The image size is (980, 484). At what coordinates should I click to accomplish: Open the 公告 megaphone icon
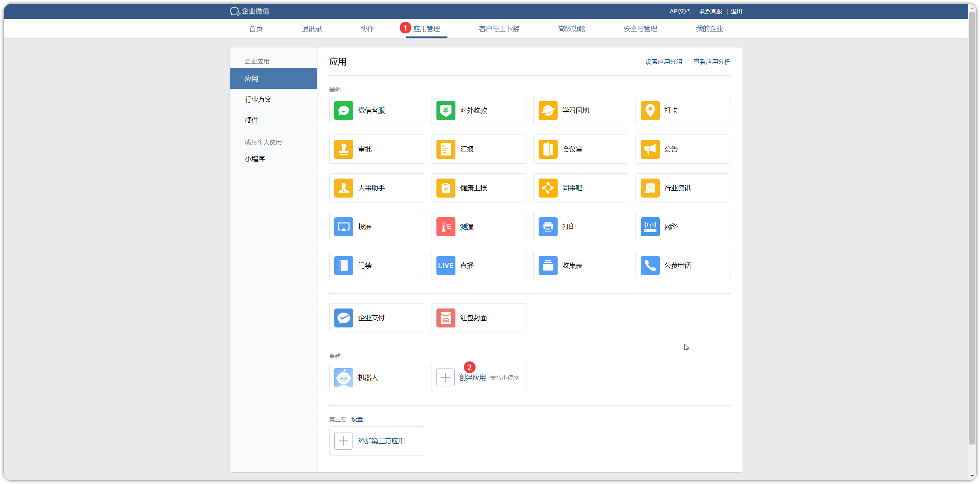coord(650,149)
